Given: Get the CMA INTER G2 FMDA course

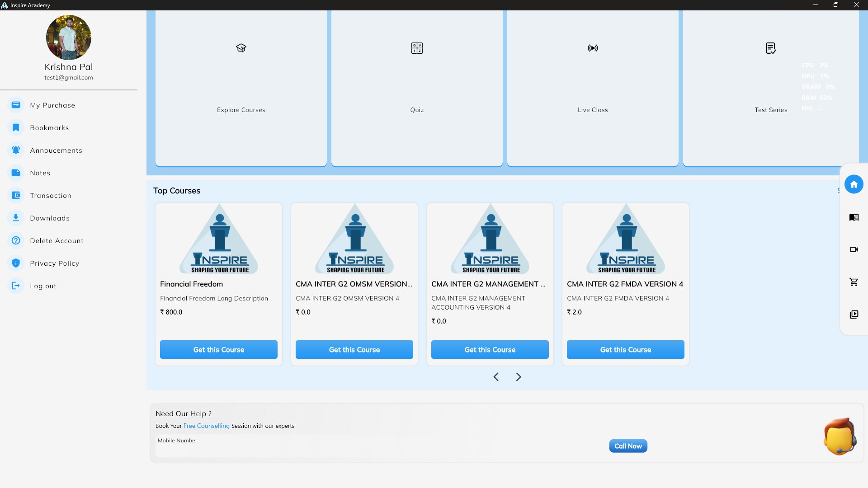Looking at the screenshot, I should (x=625, y=350).
